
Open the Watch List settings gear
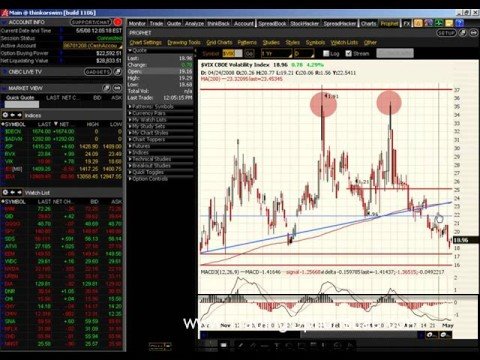(x=5, y=192)
